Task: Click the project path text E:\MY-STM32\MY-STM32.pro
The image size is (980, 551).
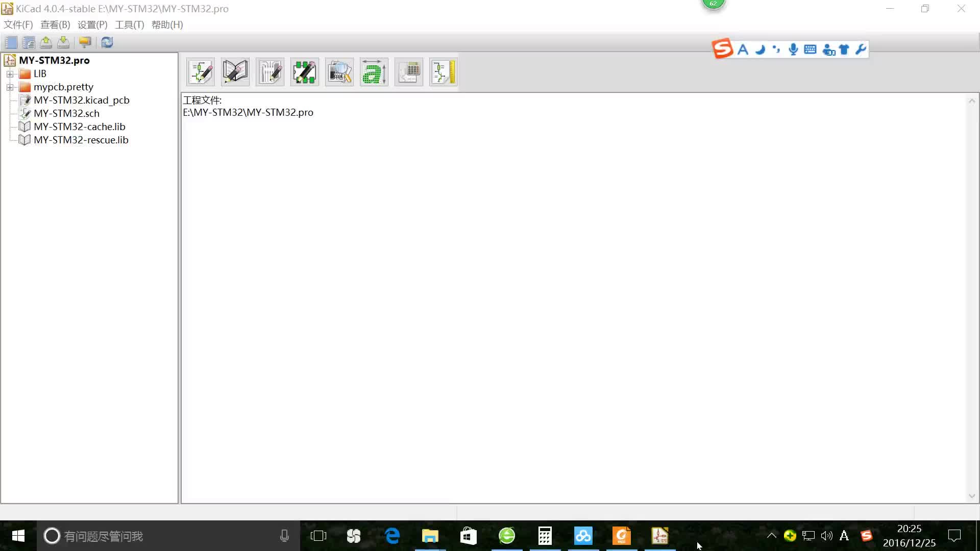Action: coord(248,112)
